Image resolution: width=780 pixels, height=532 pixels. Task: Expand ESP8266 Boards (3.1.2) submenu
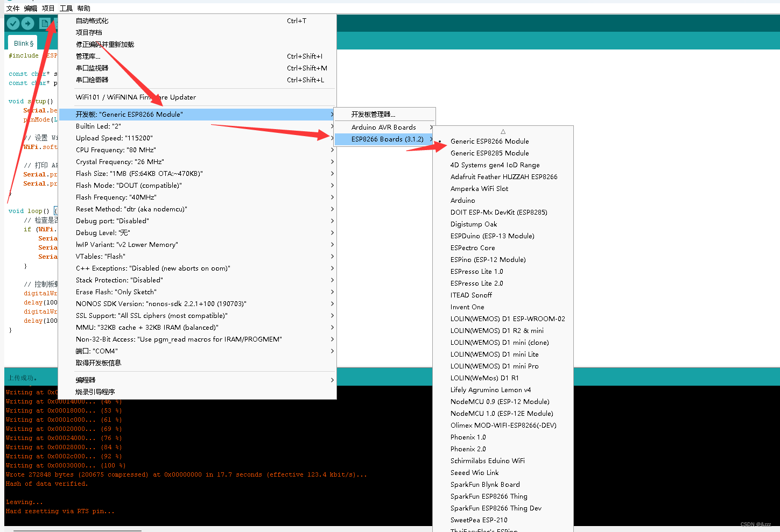pos(384,139)
